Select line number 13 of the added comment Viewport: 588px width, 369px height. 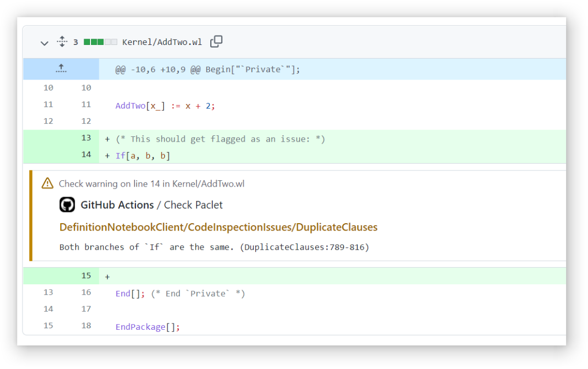86,138
